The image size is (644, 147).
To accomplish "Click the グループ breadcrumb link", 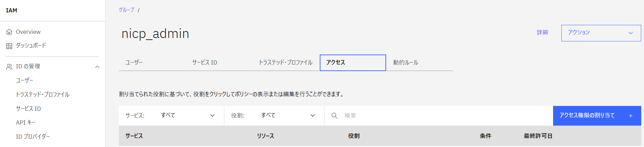I will pyautogui.click(x=126, y=10).
